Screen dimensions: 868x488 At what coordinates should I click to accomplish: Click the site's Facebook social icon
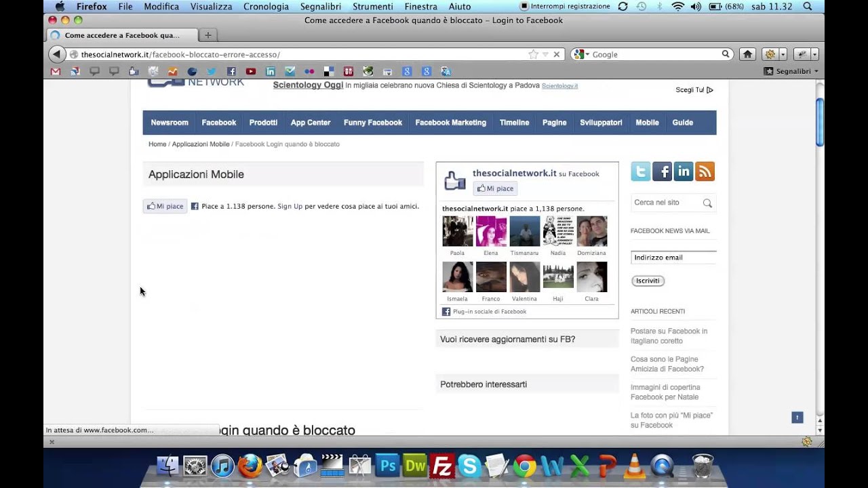click(662, 171)
